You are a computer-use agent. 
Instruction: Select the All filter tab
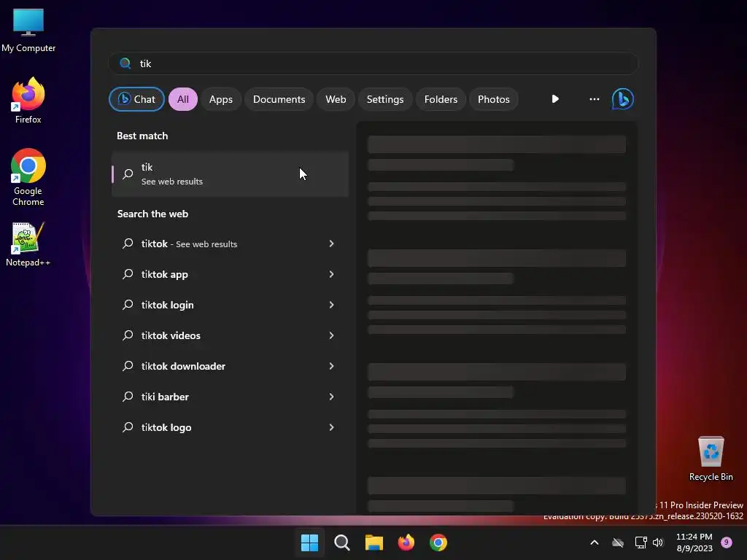click(x=183, y=99)
